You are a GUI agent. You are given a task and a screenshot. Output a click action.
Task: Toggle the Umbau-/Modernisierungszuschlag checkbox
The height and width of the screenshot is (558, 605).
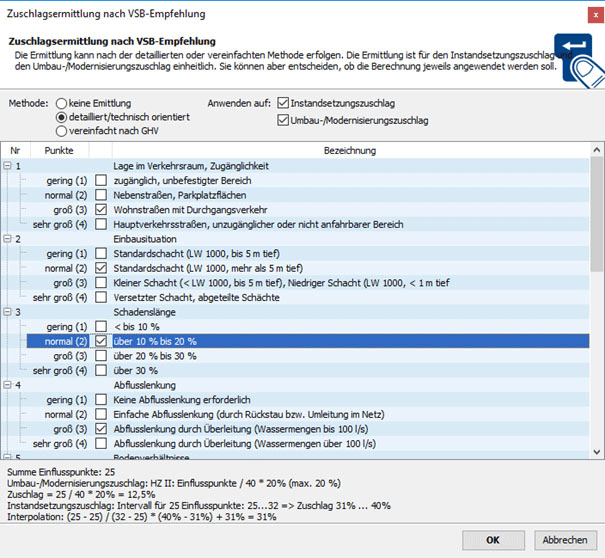(x=283, y=120)
